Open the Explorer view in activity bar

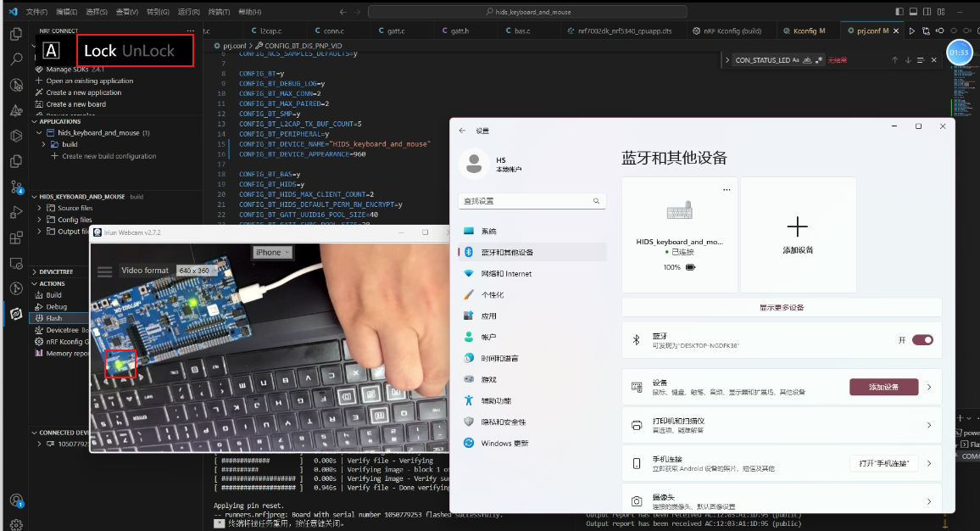16,35
